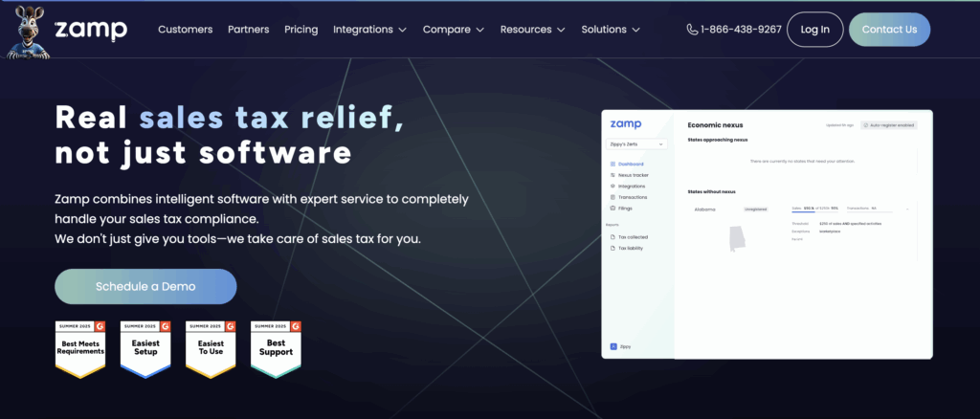Click the Easiest To Use G2 badge
Viewport: 980px width, 419px height.
(x=211, y=350)
